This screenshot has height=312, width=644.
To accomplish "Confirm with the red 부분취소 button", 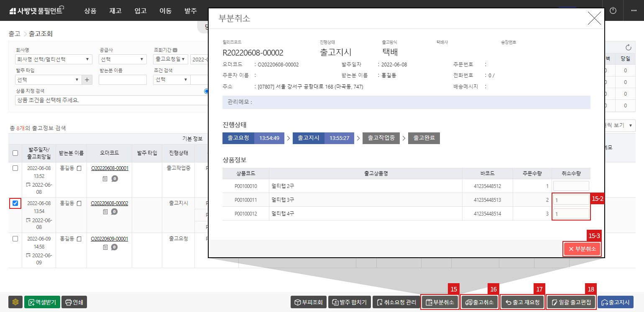I will click(582, 249).
